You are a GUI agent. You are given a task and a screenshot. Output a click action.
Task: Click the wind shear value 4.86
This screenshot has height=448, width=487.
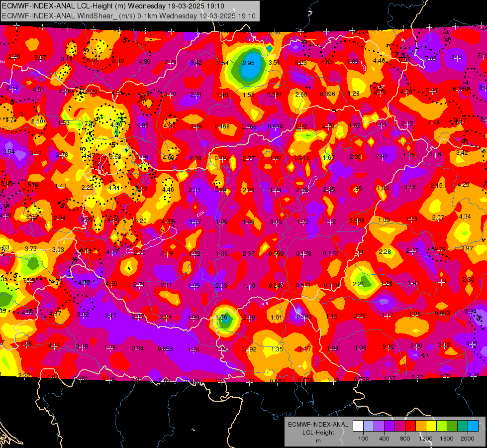pyautogui.click(x=143, y=125)
